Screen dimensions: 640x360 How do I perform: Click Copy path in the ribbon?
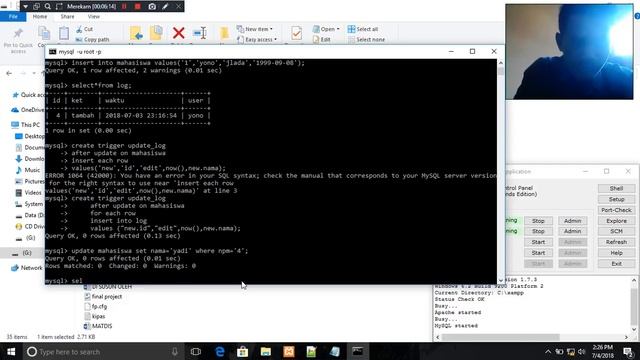pyautogui.click(x=93, y=40)
